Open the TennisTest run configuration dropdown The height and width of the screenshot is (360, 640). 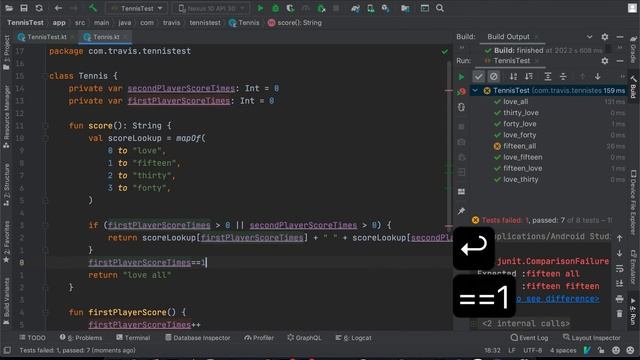tap(136, 8)
